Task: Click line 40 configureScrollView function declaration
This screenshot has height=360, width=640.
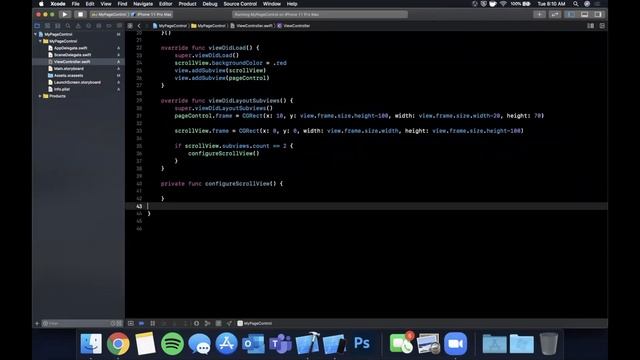Action: [x=222, y=184]
